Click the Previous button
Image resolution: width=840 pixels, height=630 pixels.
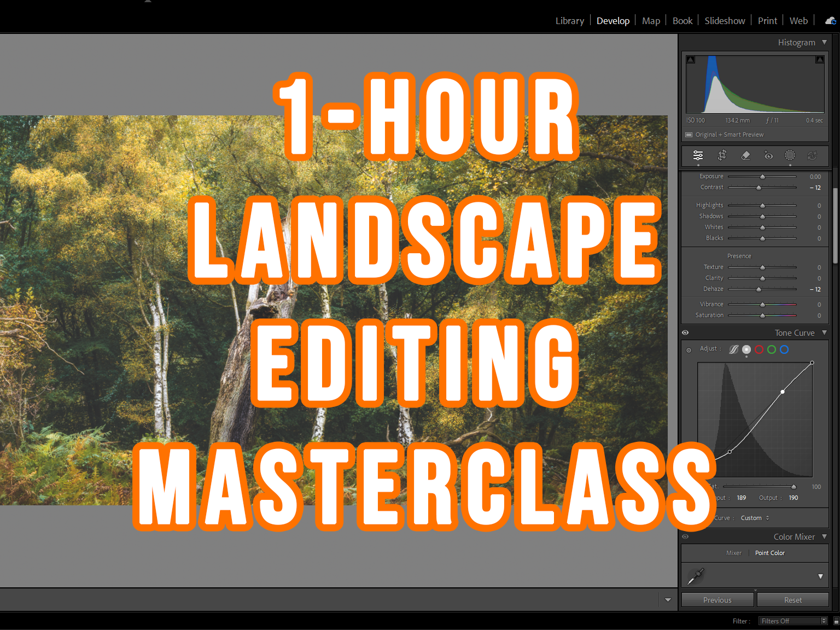coord(717,599)
